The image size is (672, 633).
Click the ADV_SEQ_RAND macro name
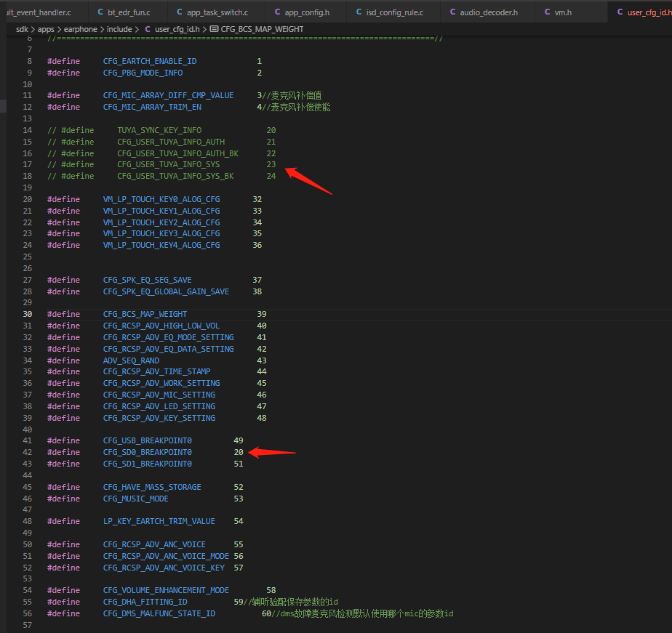[131, 360]
